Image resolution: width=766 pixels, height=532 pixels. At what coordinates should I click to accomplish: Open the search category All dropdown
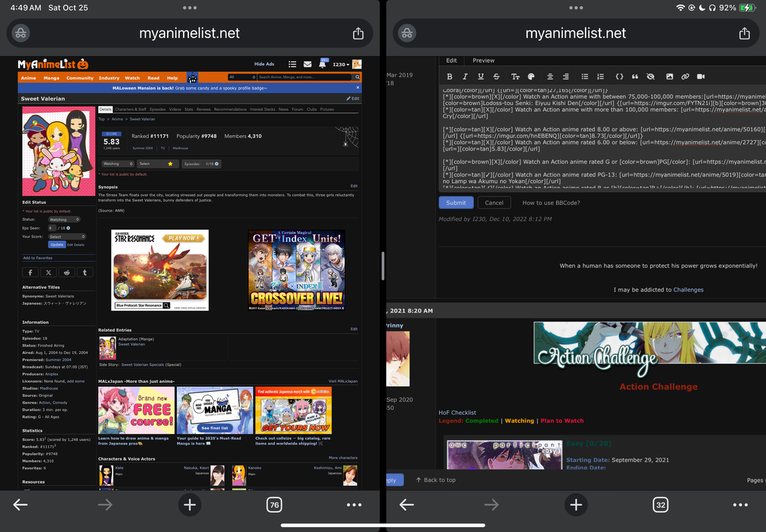(x=242, y=77)
